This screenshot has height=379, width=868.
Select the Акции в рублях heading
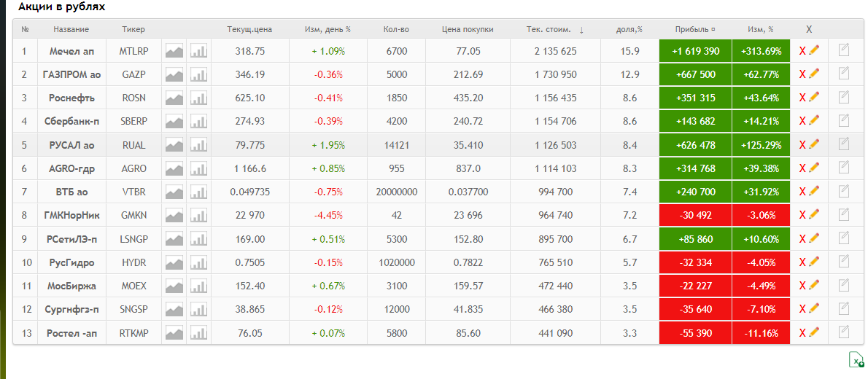[61, 7]
